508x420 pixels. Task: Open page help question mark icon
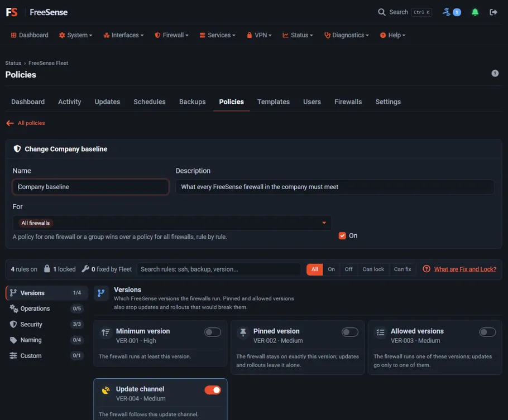[x=495, y=73]
